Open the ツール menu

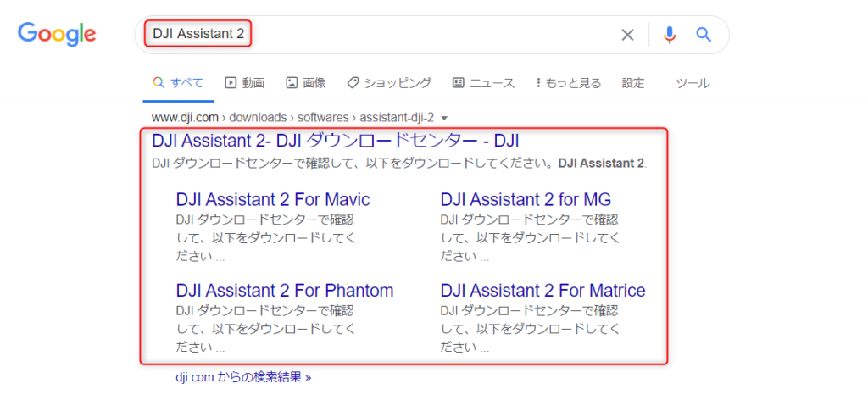tap(693, 83)
